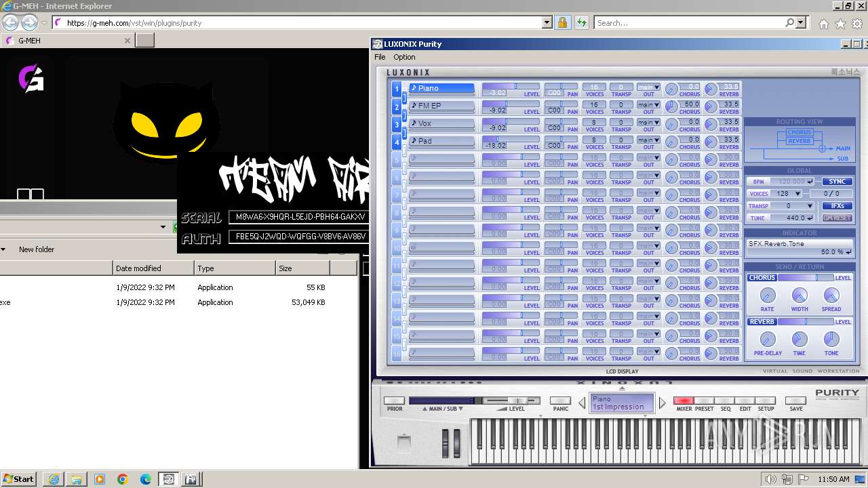Viewport: 868px width, 488px height.
Task: Click the modulation wheel
Action: (456, 443)
